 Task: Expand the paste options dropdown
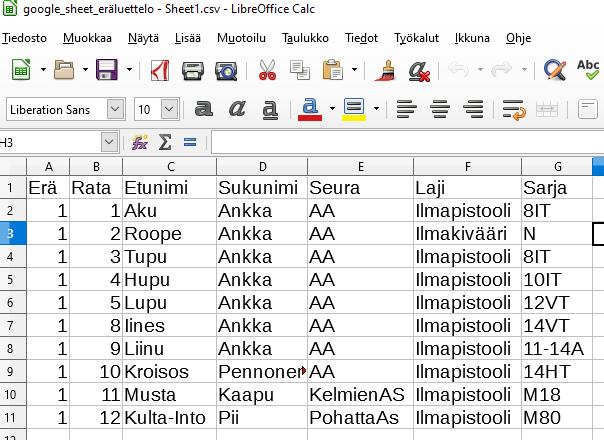point(354,70)
